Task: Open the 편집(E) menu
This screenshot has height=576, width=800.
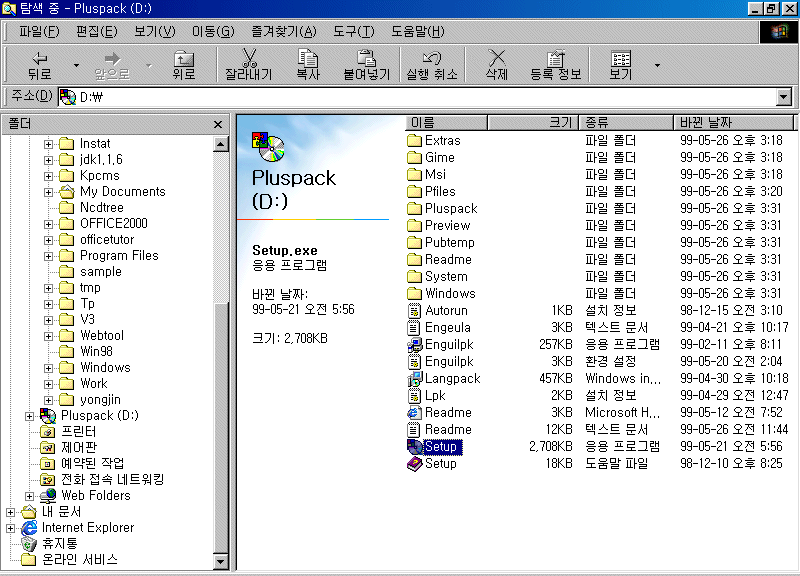Action: [x=96, y=32]
